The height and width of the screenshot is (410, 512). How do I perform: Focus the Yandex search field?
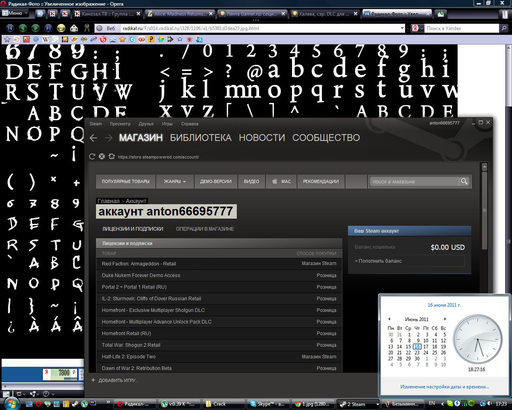point(461,28)
